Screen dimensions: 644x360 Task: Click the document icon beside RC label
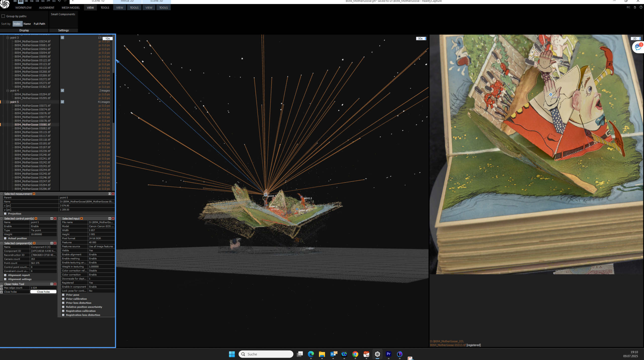point(635,7)
